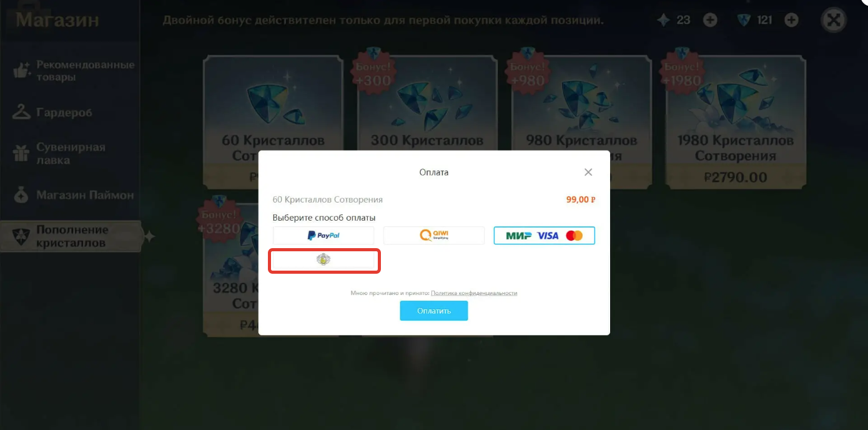The image size is (868, 430).
Task: Pick the highlighted emblem payment option
Action: click(x=323, y=260)
